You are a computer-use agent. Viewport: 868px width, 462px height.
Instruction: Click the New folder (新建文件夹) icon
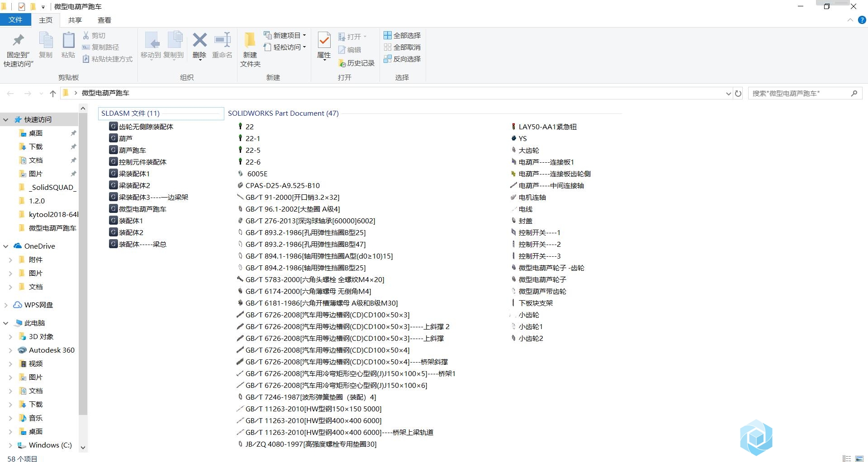(x=250, y=40)
